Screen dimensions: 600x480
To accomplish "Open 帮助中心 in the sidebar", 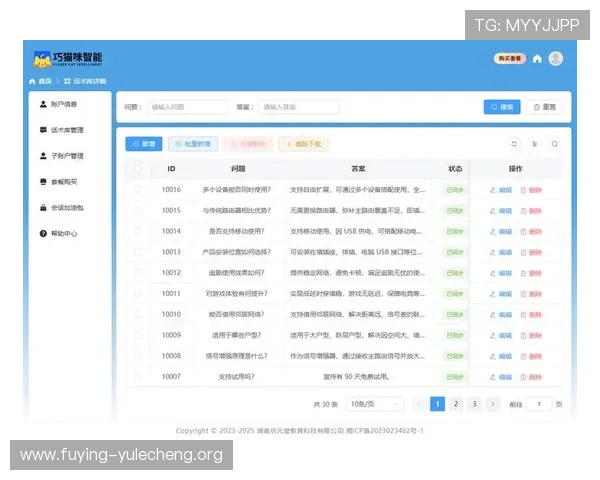I will click(59, 233).
